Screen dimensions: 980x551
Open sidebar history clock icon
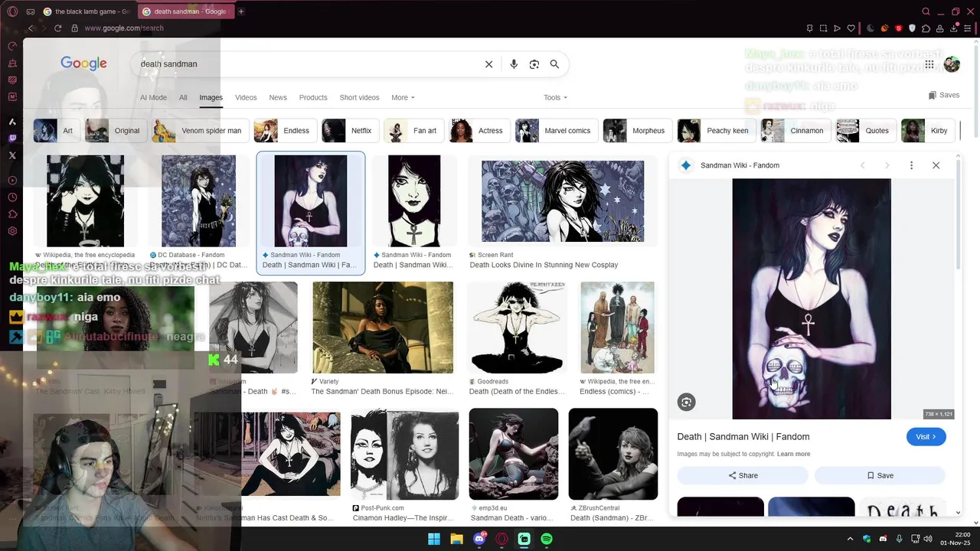12,197
